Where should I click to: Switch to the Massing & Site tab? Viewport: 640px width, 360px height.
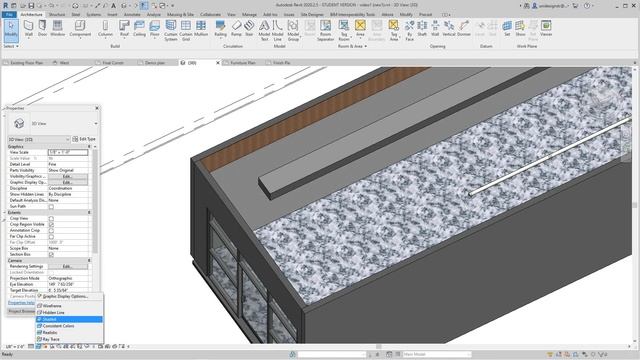pos(180,14)
